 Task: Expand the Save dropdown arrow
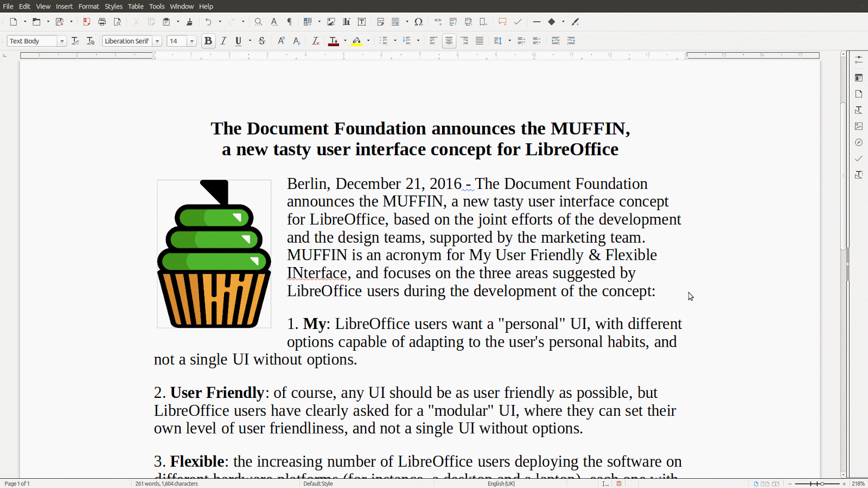click(71, 22)
